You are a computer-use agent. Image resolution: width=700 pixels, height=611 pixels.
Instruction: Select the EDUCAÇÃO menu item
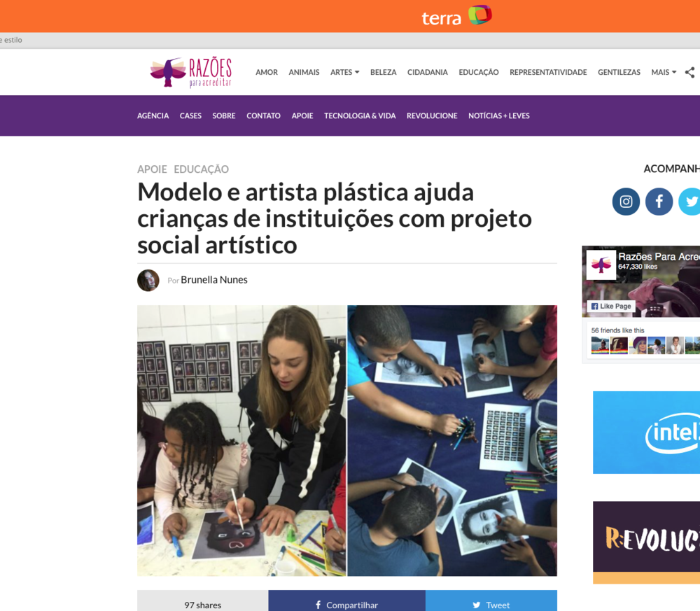coord(479,72)
